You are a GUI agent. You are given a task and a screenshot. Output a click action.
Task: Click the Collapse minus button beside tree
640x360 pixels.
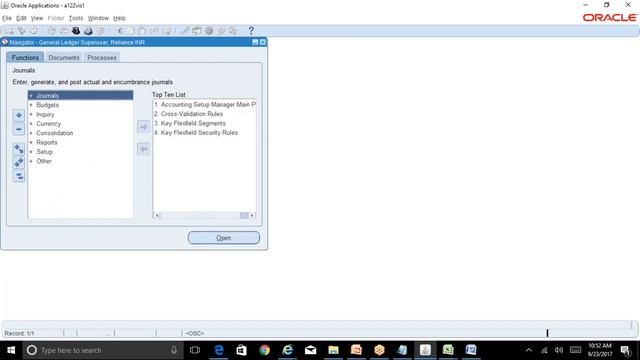click(x=19, y=129)
